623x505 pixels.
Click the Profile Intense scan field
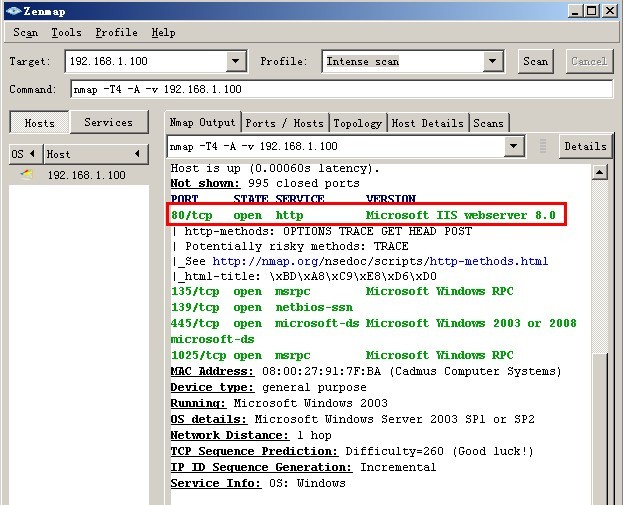[x=403, y=61]
